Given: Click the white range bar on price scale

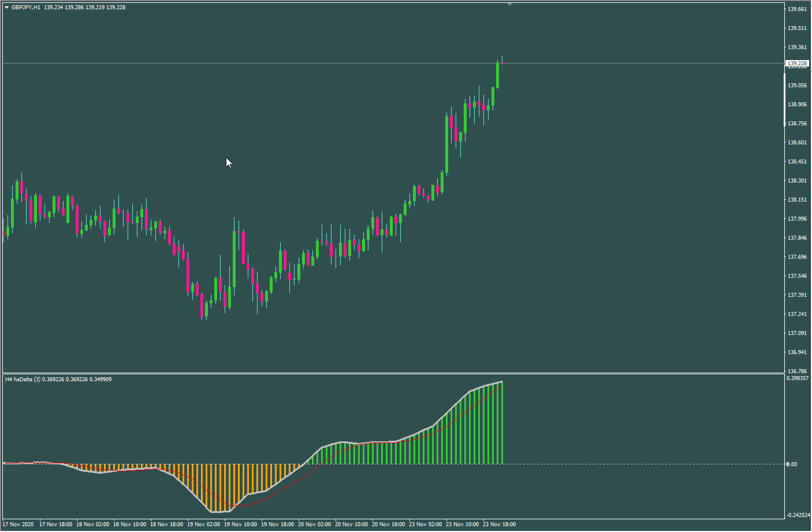Looking at the screenshot, I should 784,100.
